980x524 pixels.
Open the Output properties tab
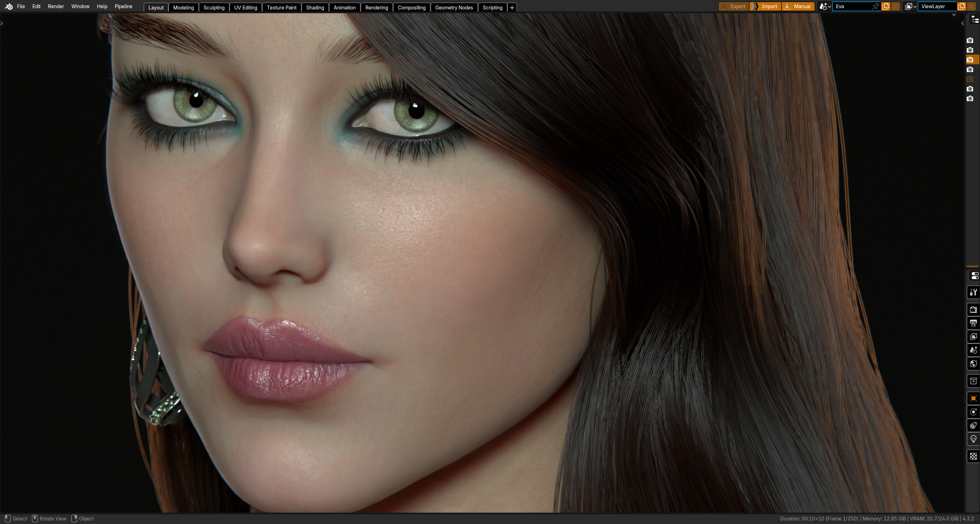(x=973, y=323)
